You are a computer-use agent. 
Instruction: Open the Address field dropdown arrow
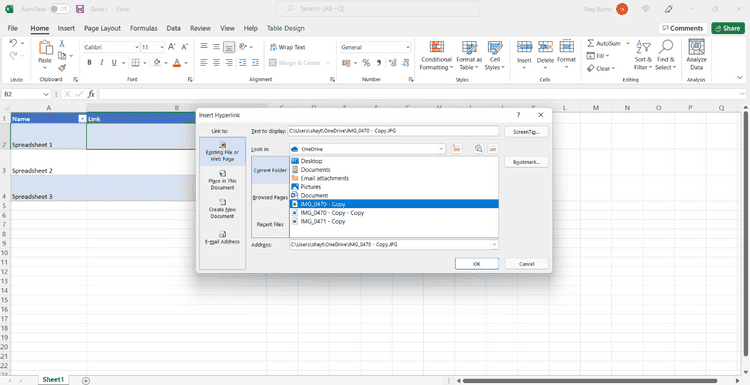(494, 244)
